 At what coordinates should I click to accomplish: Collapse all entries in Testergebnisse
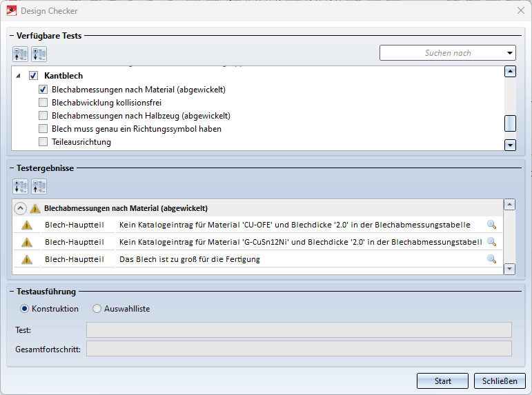click(39, 186)
